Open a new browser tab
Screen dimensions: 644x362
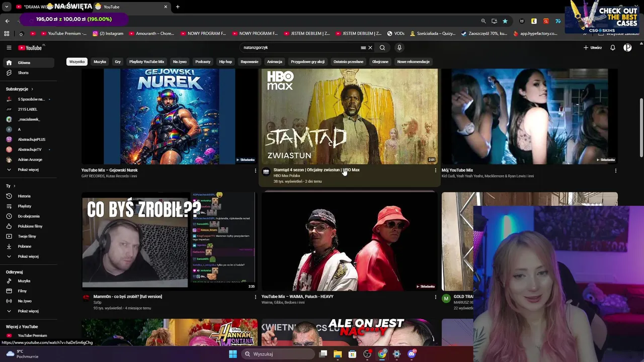[178, 7]
